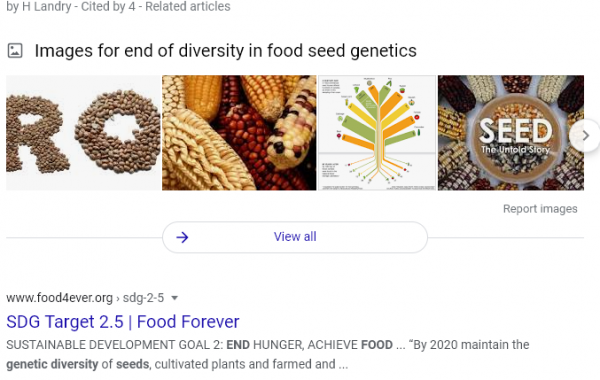The image size is (600, 380).
Task: Open the SEED The Untold Story image
Action: pyautogui.click(x=511, y=133)
